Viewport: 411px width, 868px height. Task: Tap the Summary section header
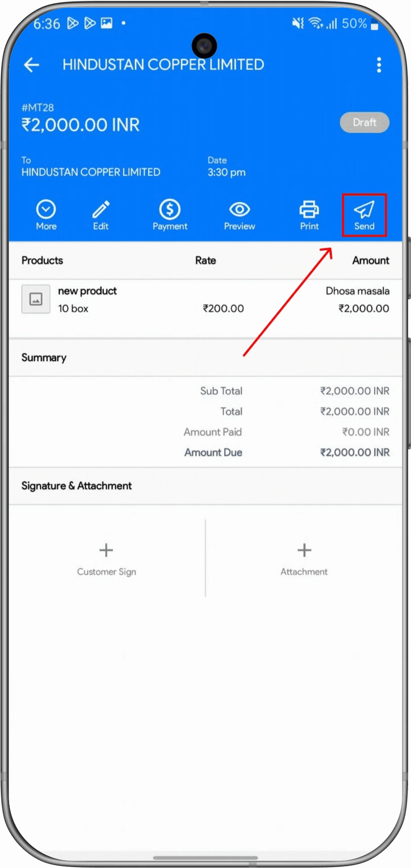pos(44,358)
